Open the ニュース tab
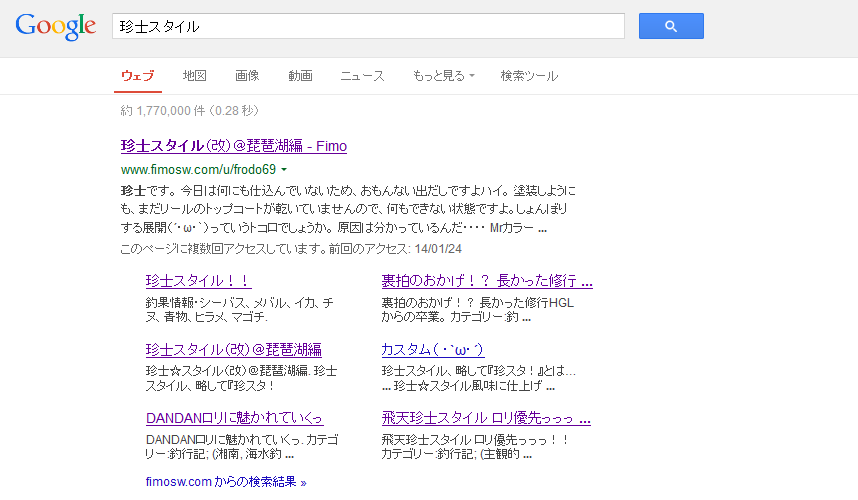The width and height of the screenshot is (858, 500). [x=362, y=76]
